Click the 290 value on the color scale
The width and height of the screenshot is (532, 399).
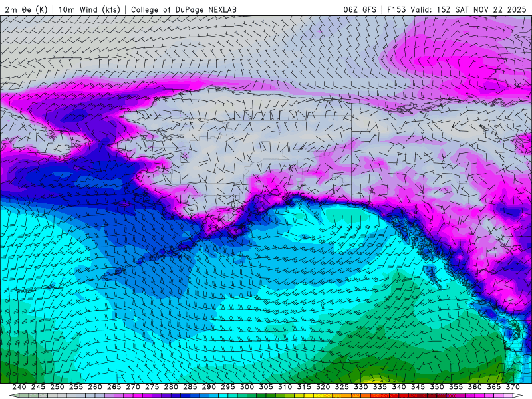(209, 387)
